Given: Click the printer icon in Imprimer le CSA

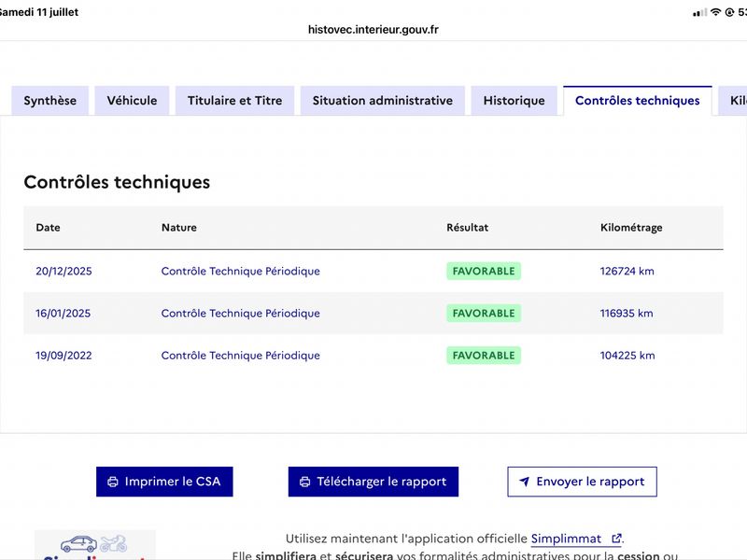Looking at the screenshot, I should (113, 482).
